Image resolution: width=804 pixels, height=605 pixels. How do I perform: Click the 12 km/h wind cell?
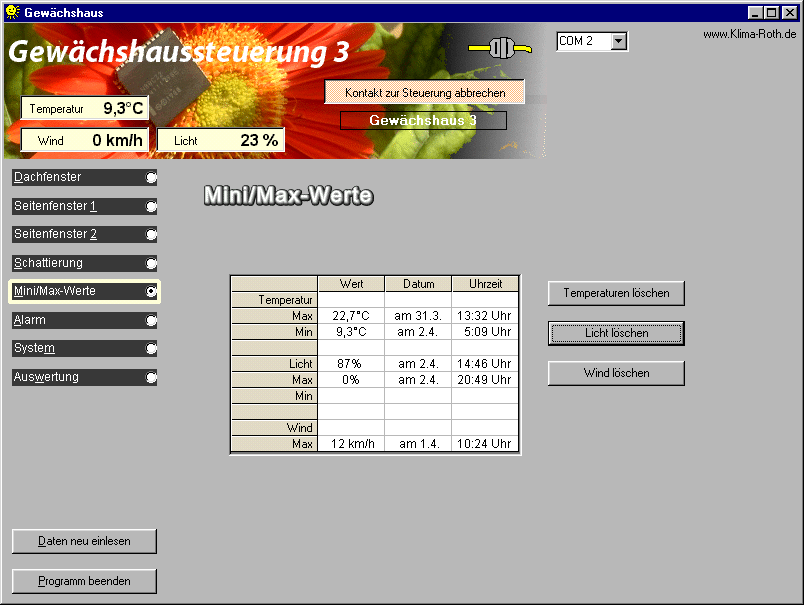351,444
